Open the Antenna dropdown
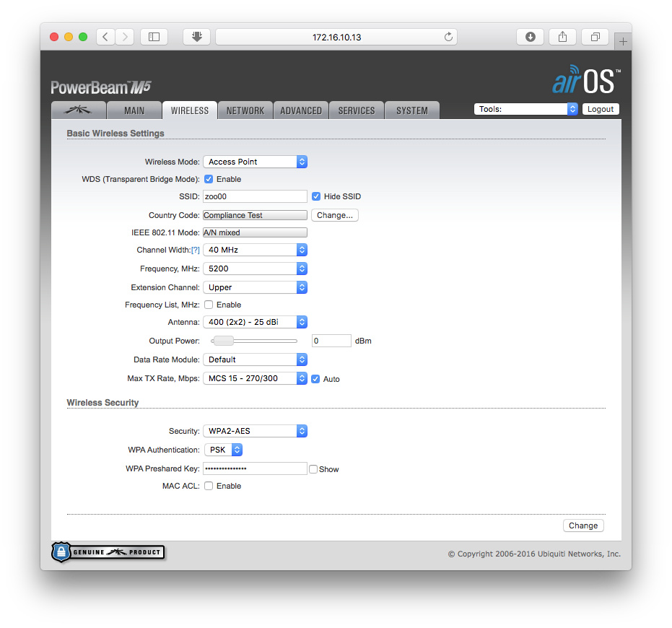Screen dimensions: 672x628 [255, 322]
